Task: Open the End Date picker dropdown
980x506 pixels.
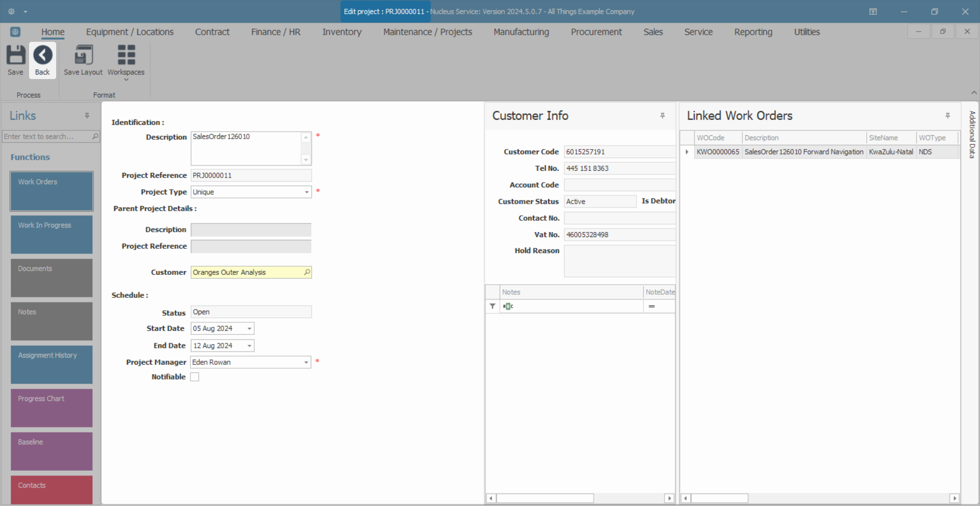Action: (x=250, y=346)
